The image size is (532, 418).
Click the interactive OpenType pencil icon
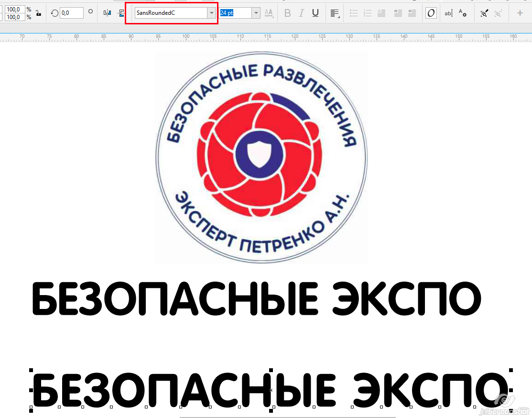(x=484, y=13)
